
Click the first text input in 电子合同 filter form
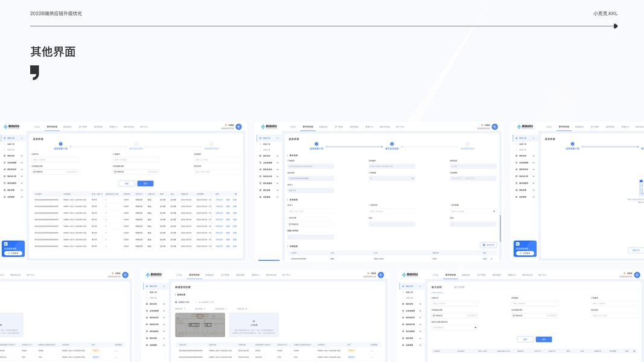454,303
